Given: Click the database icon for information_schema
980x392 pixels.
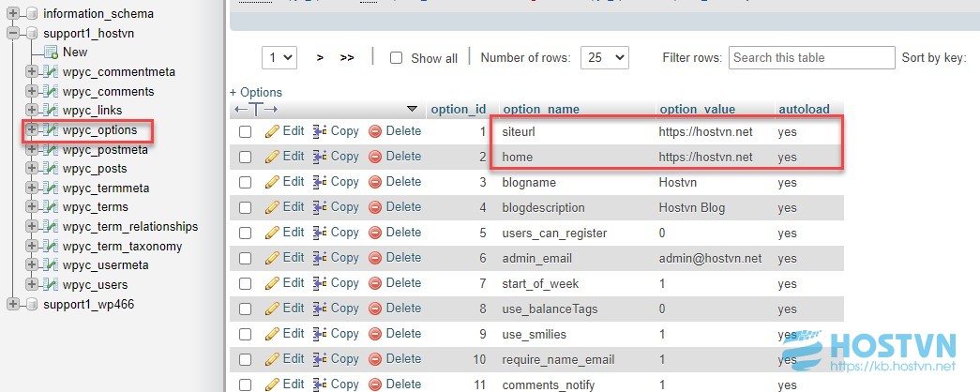Looking at the screenshot, I should pyautogui.click(x=32, y=14).
